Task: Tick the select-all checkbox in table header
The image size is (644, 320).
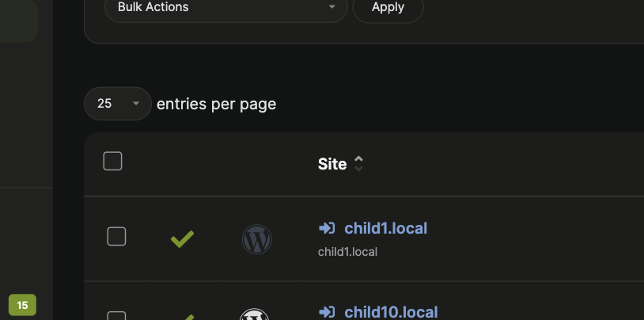Action: point(112,161)
